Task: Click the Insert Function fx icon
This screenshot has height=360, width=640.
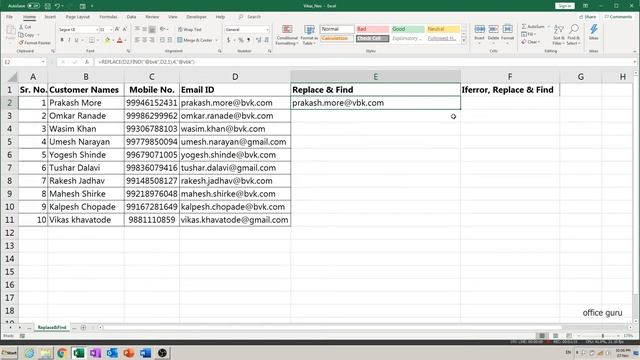Action: 87,62
